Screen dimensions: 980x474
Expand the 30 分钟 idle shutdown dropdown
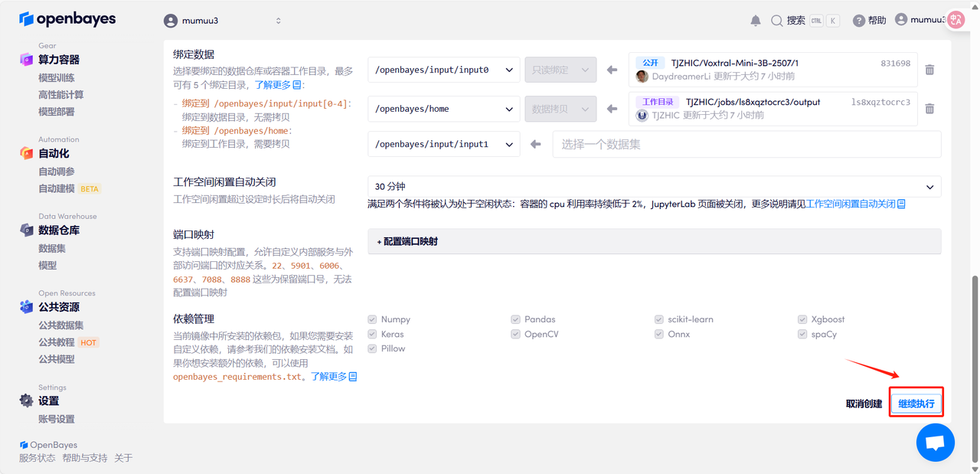tap(654, 187)
